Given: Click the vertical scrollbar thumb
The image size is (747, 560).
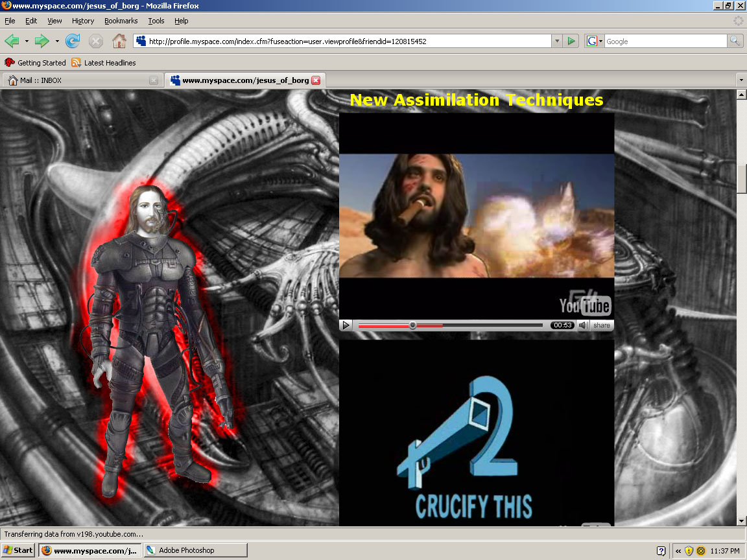Looking at the screenshot, I should [741, 179].
